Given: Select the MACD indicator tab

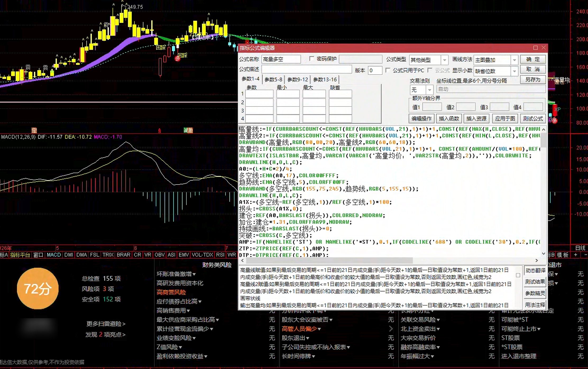Looking at the screenshot, I should 54,255.
